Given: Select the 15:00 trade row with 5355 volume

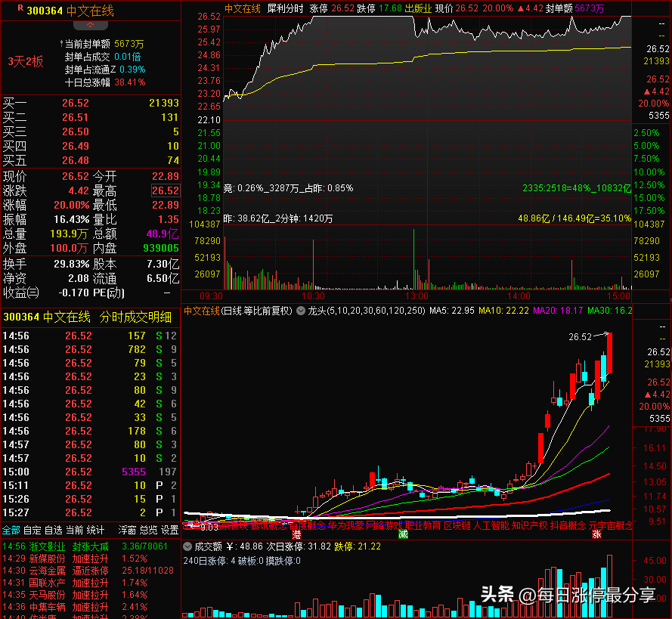Looking at the screenshot, I should 90,472.
